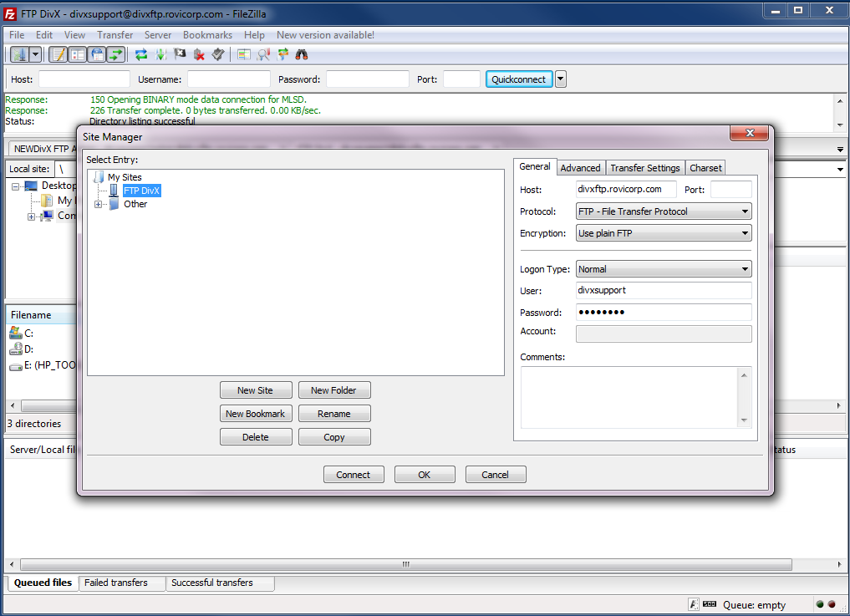Open New version available! menu
This screenshot has width=850, height=616.
tap(325, 35)
